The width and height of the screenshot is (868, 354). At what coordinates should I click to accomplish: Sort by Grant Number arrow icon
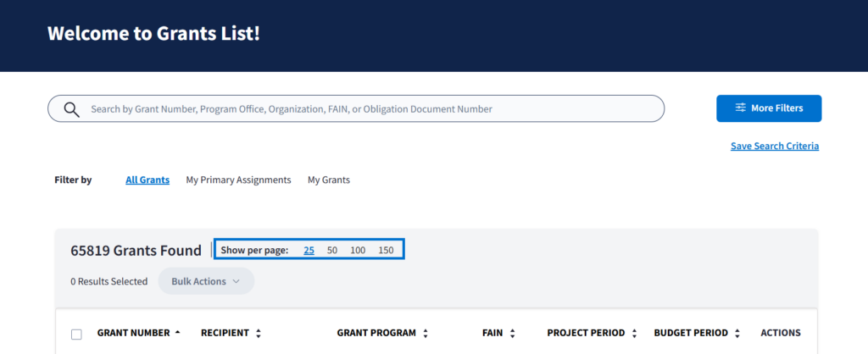point(177,333)
